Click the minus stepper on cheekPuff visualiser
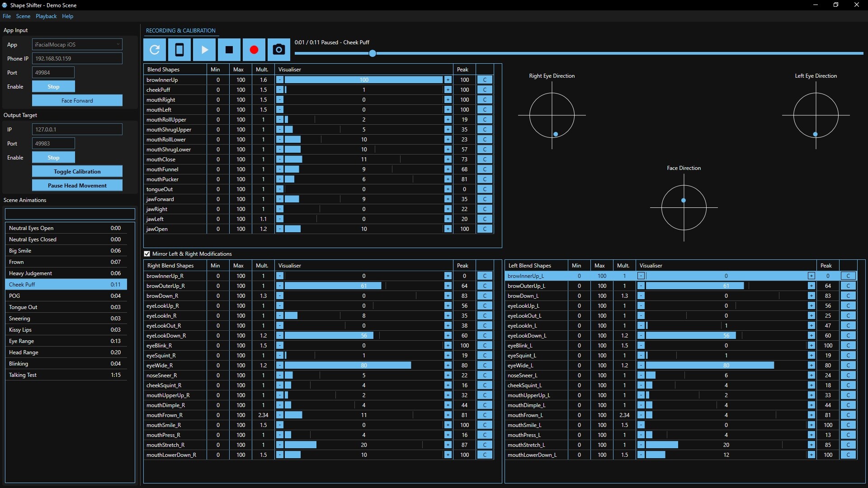868x488 pixels. click(x=280, y=89)
